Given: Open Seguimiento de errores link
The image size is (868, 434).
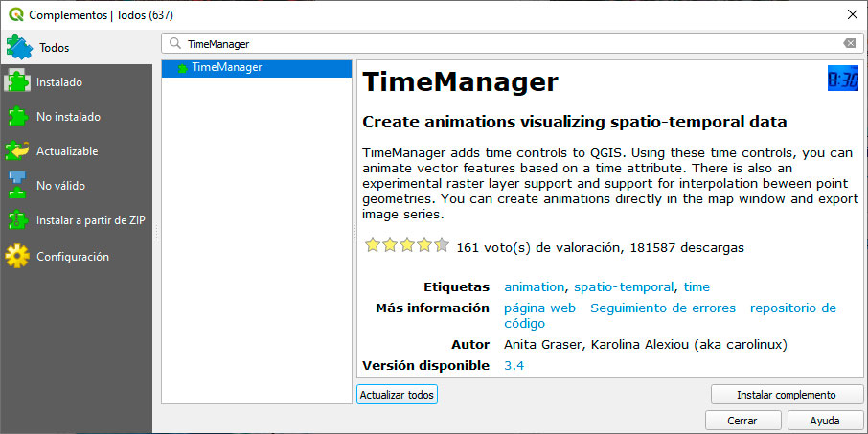Looking at the screenshot, I should [x=663, y=308].
